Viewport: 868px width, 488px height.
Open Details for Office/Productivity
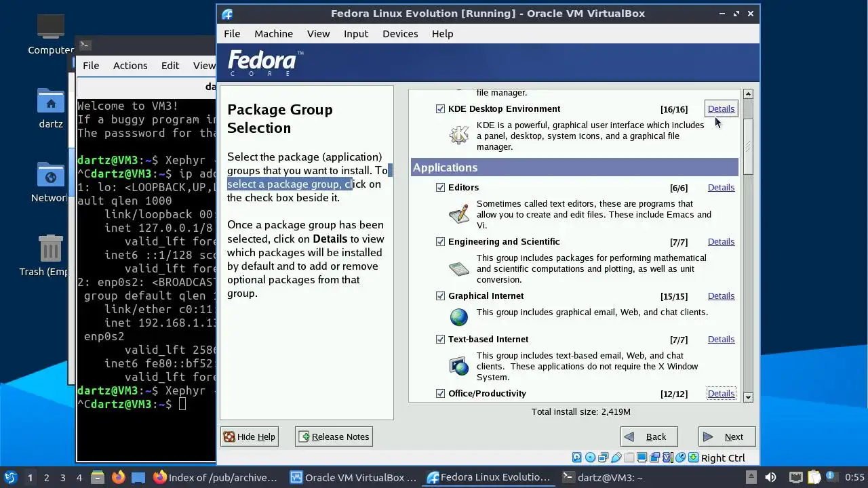click(x=721, y=393)
